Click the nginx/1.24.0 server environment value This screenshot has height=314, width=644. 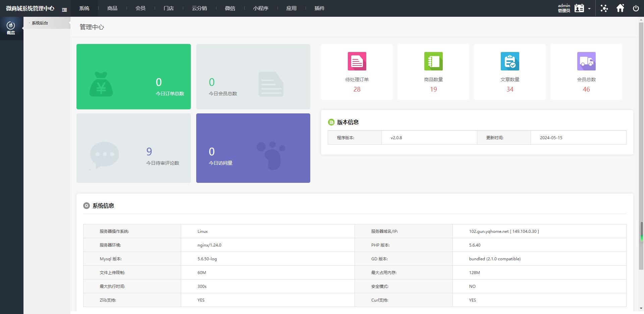click(209, 245)
